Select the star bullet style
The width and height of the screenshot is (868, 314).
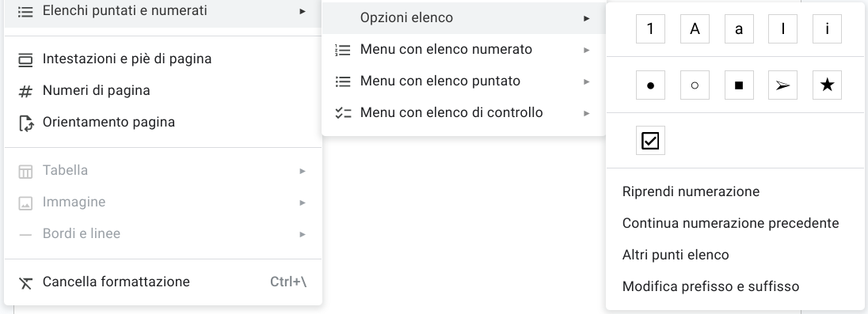point(827,85)
